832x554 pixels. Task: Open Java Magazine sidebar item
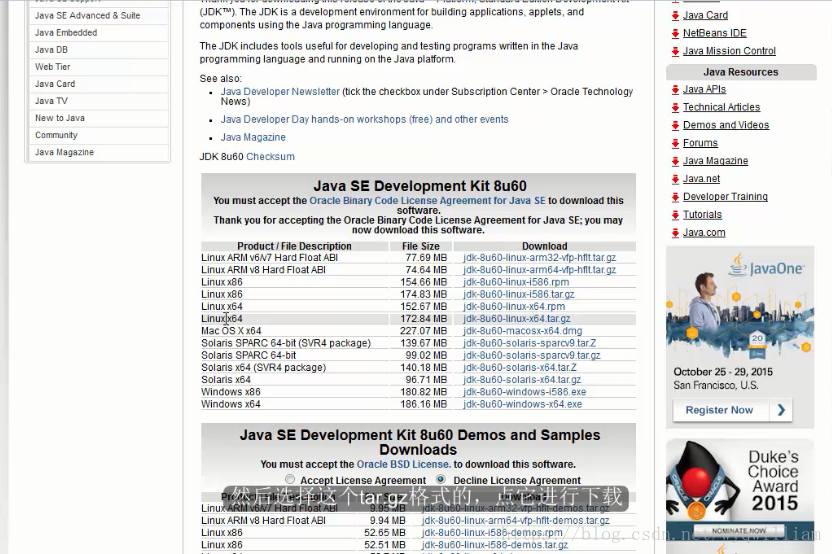point(99,152)
